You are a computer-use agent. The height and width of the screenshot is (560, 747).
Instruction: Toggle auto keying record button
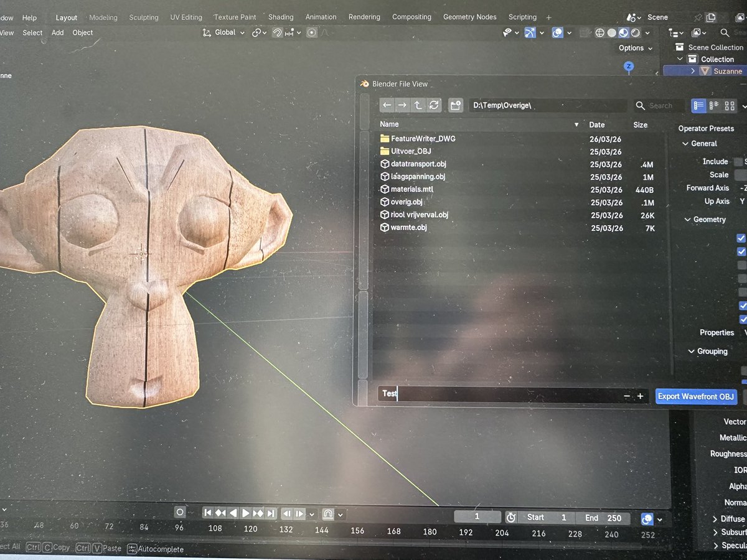click(x=180, y=513)
